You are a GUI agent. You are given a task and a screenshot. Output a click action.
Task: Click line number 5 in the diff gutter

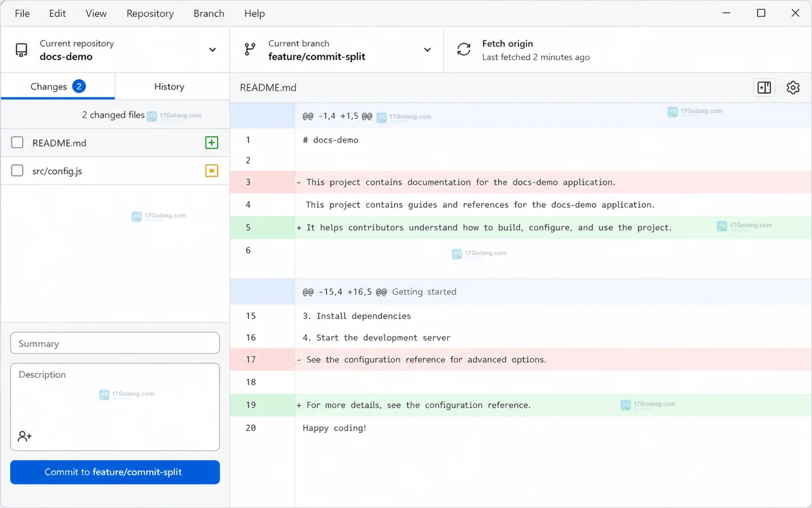(248, 227)
